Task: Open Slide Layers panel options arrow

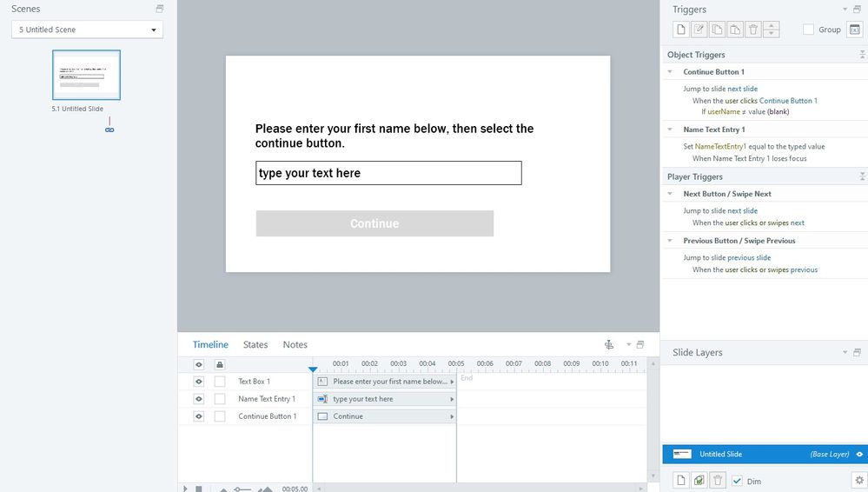Action: [x=845, y=352]
